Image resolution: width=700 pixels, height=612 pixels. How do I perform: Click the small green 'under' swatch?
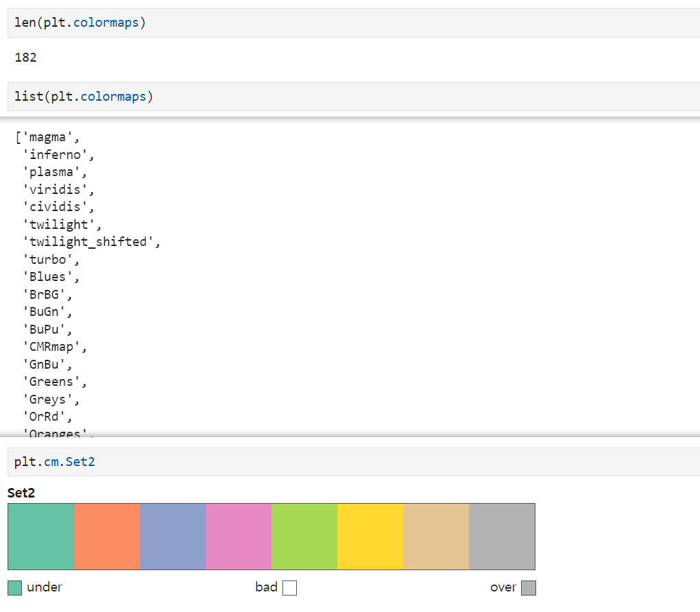point(14,588)
